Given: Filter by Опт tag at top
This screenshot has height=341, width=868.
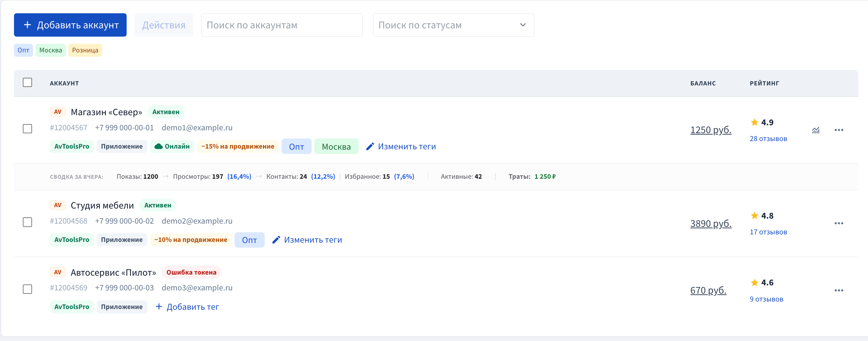Looking at the screenshot, I should [23, 50].
